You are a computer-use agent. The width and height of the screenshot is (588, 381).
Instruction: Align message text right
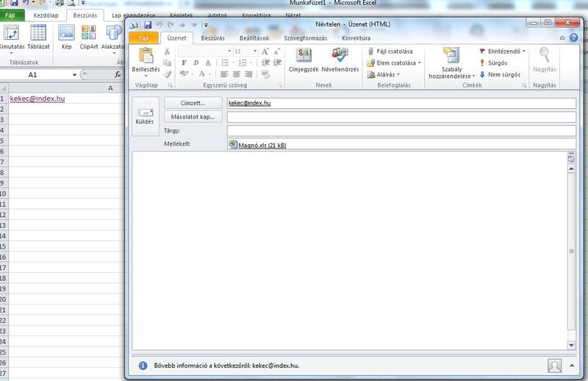click(248, 74)
